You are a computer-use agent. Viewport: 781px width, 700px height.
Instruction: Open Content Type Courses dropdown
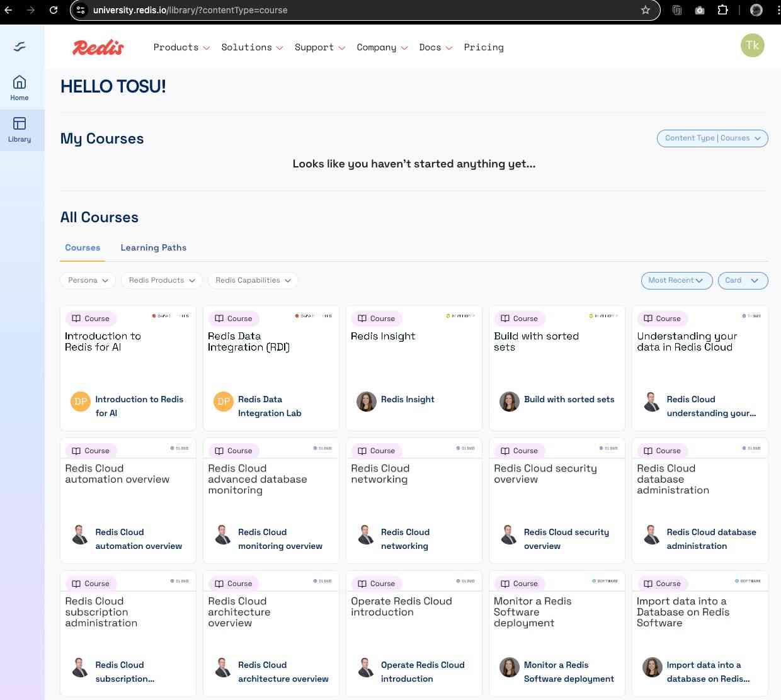coord(712,138)
